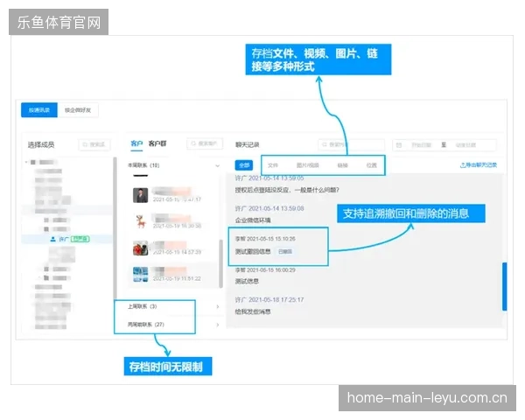Viewport: 525px width, 420px height.
Task: Click header '许广 2021-05-14 13:59:05'
Action: [x=269, y=178]
